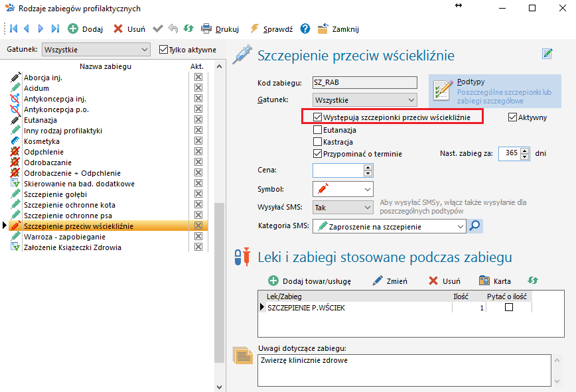Image resolution: width=576 pixels, height=392 pixels.
Task: Click Zmień pencil button
Action: [390, 281]
